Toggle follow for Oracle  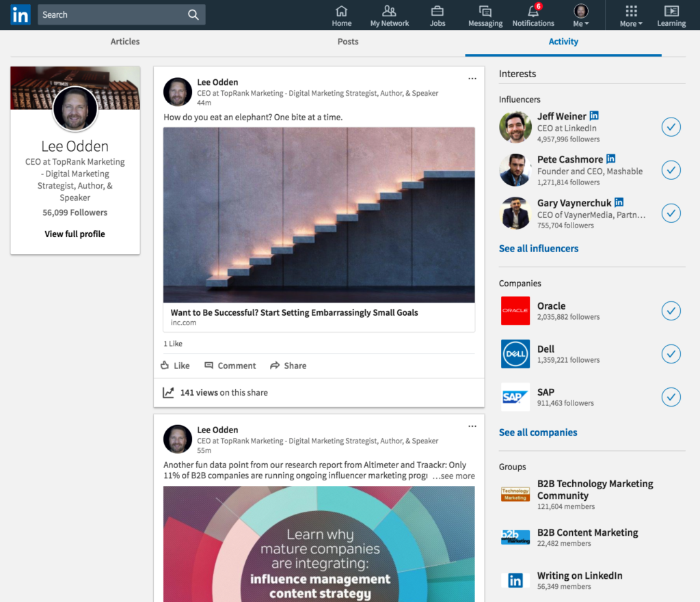[x=671, y=311]
